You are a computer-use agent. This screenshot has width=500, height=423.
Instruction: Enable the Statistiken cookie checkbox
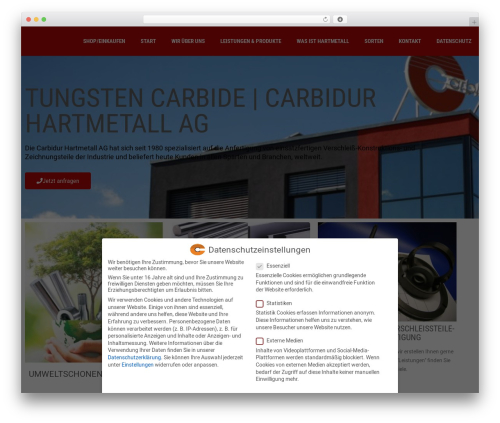click(260, 304)
